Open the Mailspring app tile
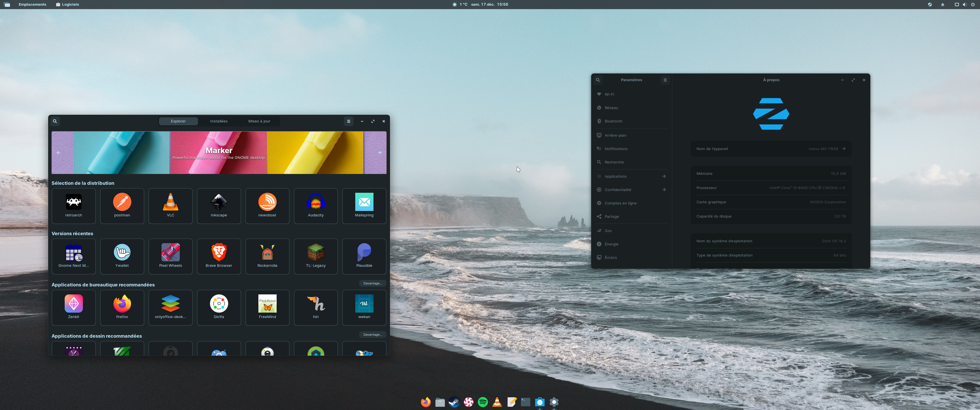Image resolution: width=980 pixels, height=410 pixels. click(364, 205)
